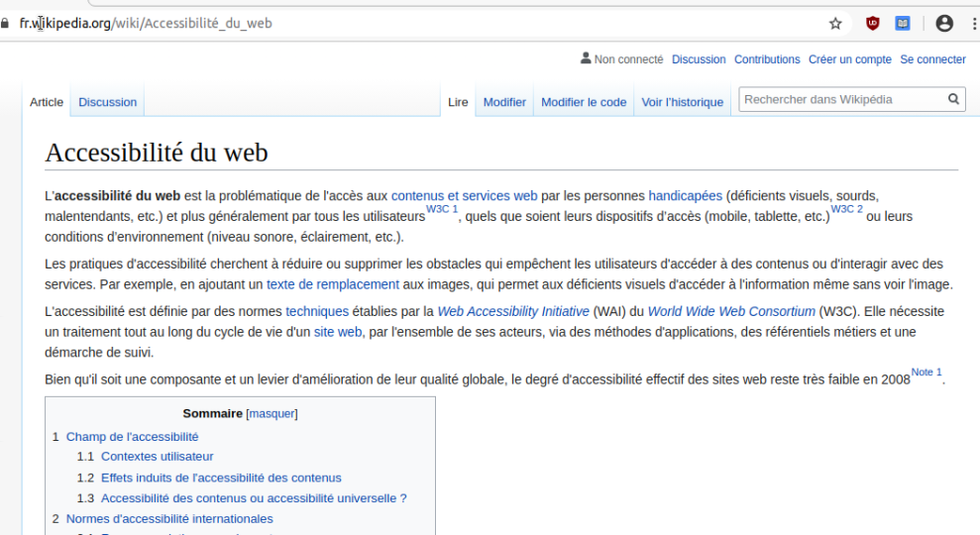Open the Modifier tab
The image size is (980, 535).
tap(504, 102)
